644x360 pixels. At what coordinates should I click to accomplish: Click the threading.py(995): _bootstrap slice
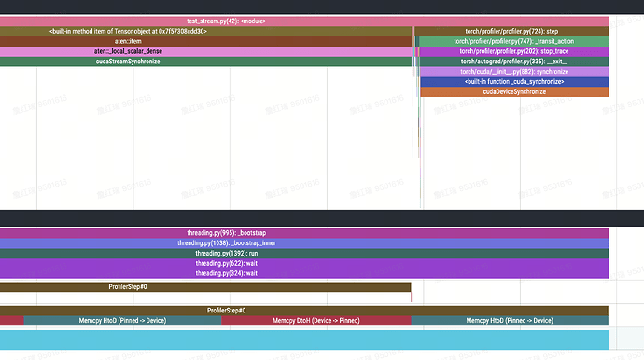point(304,233)
